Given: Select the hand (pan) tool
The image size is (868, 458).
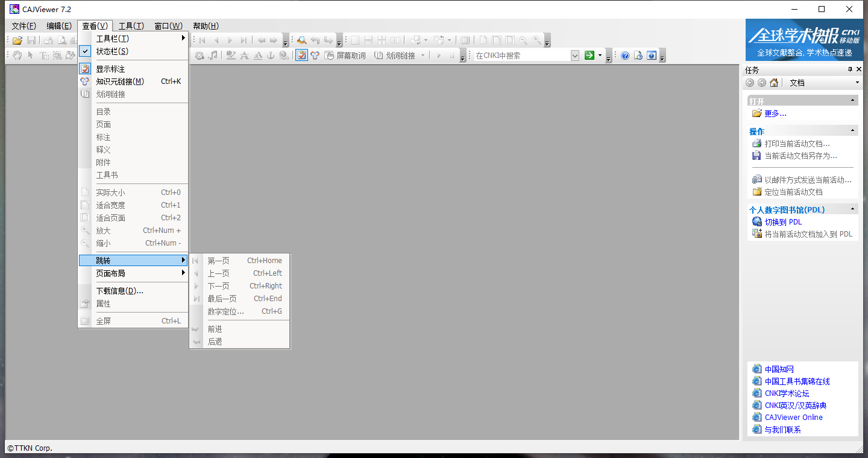Looking at the screenshot, I should point(16,55).
